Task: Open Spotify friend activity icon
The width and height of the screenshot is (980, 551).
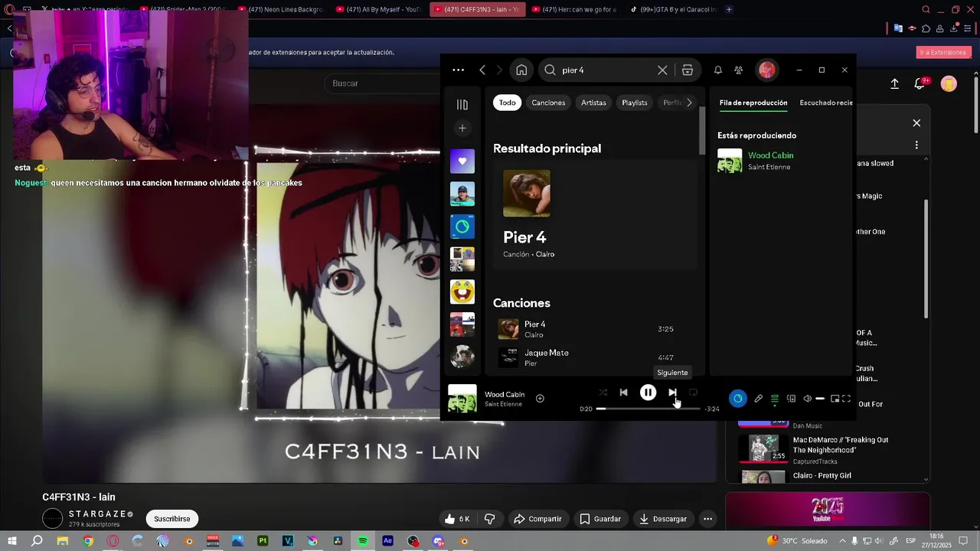Action: (x=738, y=70)
